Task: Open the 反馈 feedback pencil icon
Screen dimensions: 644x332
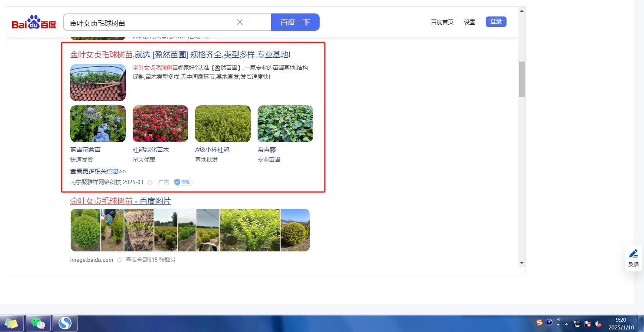Action: point(633,254)
